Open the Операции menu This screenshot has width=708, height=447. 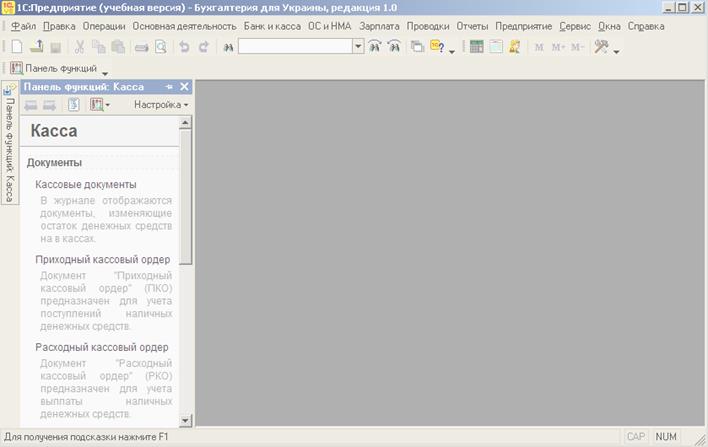104,26
